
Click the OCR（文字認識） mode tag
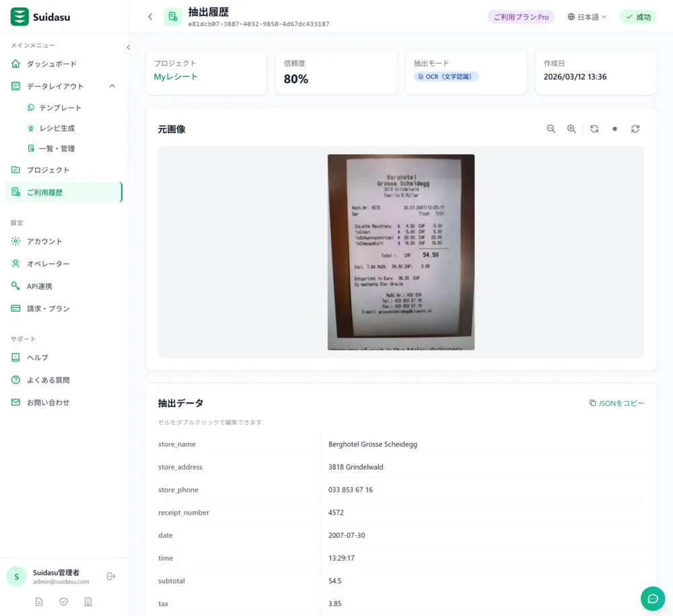tap(446, 77)
